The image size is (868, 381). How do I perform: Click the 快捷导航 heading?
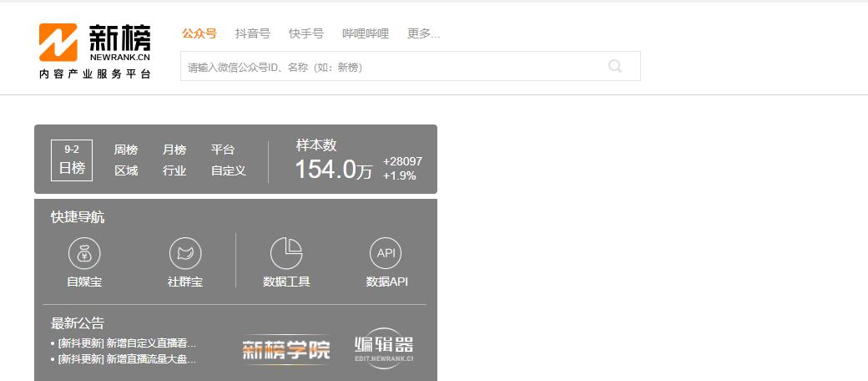[78, 217]
